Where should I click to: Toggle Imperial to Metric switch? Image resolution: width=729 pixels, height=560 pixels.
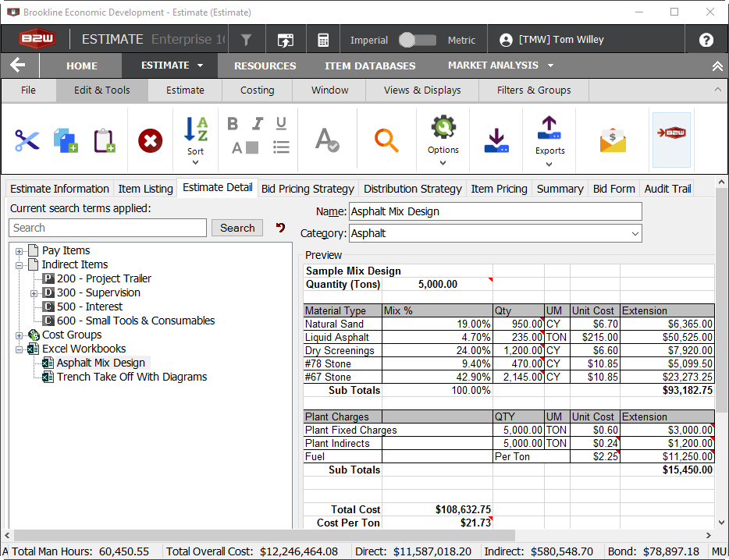pyautogui.click(x=418, y=40)
